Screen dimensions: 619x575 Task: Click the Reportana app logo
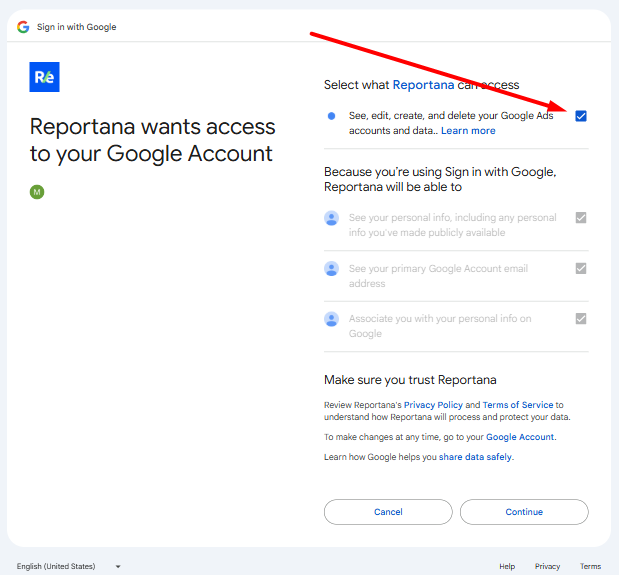45,76
